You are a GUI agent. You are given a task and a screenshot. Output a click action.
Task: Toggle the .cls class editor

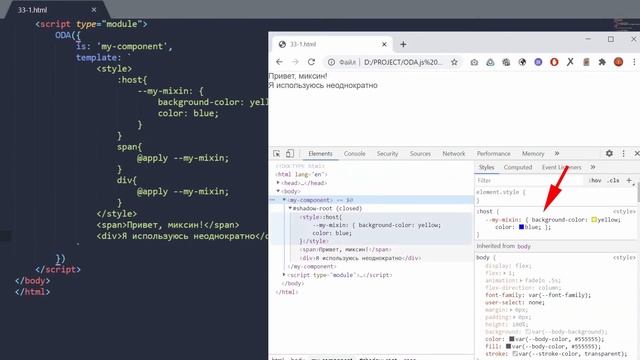613,180
